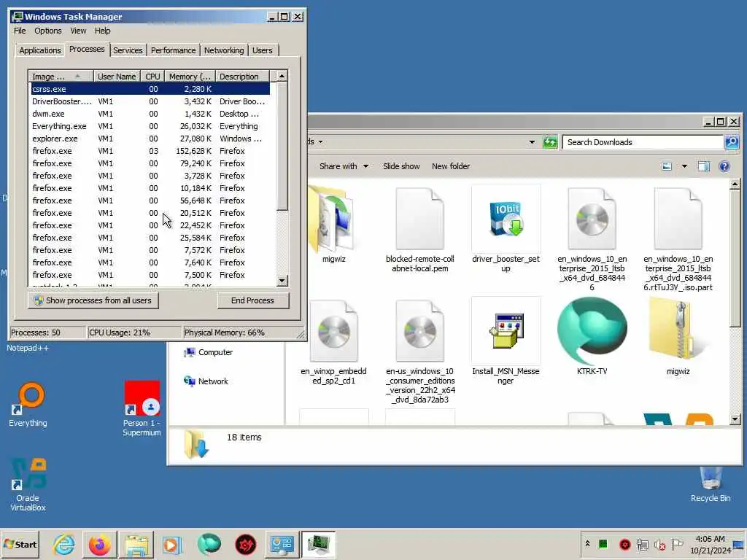Select the Oracle VirtualBox desktop shortcut
The height and width of the screenshot is (560, 747).
pyautogui.click(x=28, y=485)
